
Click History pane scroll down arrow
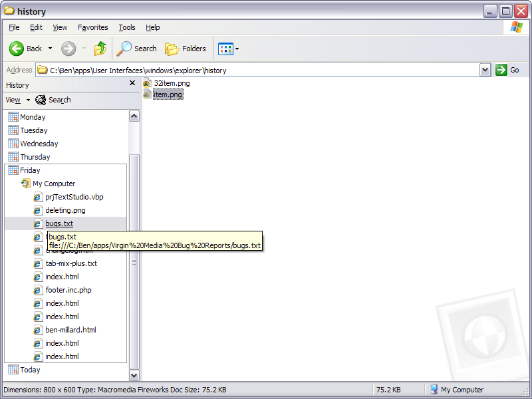point(134,375)
